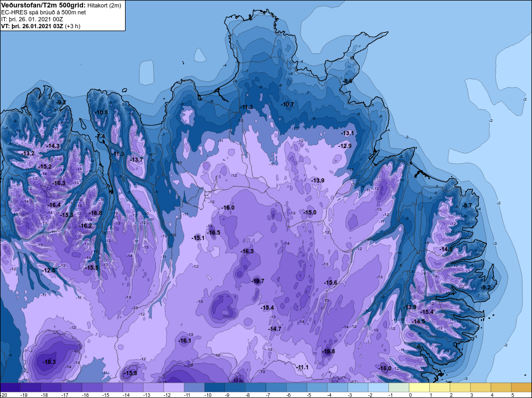532x398 pixels.
Task: Click the -8.7 temperature value
Action: click(467, 205)
